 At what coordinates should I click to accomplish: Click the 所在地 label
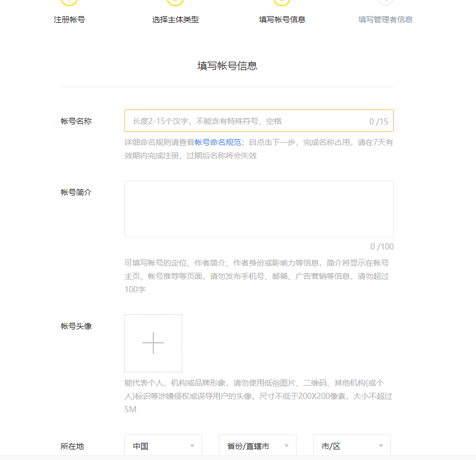tap(72, 446)
